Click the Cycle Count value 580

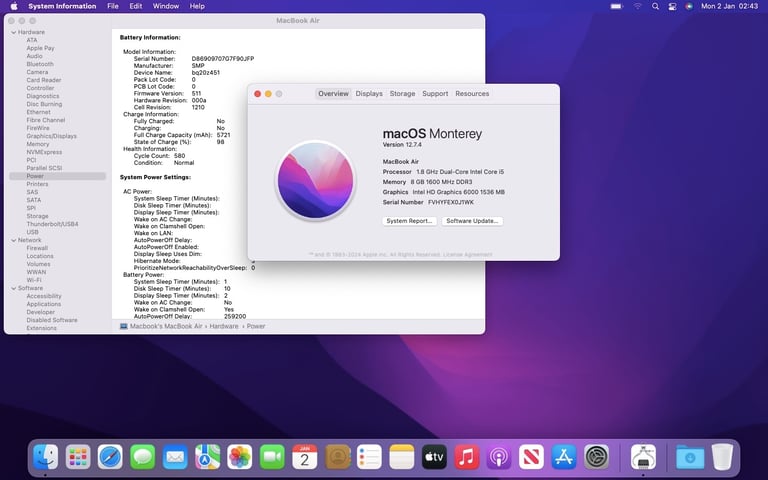[180, 156]
